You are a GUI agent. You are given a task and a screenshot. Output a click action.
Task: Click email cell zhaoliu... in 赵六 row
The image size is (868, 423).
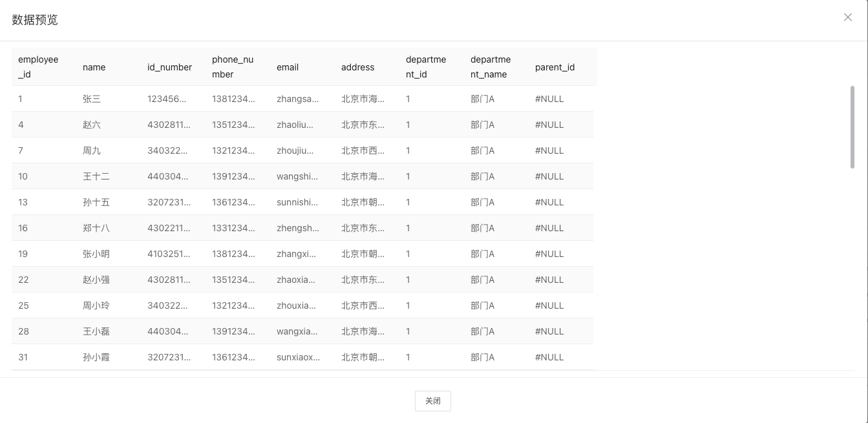pos(295,125)
